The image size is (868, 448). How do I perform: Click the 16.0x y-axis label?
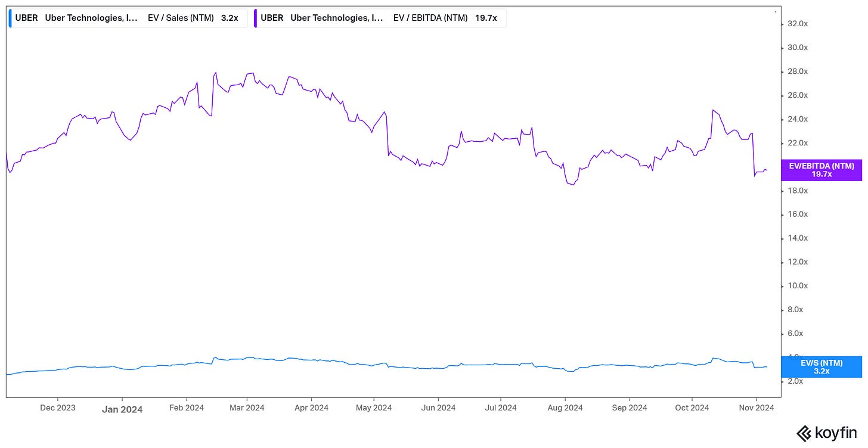[x=798, y=214]
